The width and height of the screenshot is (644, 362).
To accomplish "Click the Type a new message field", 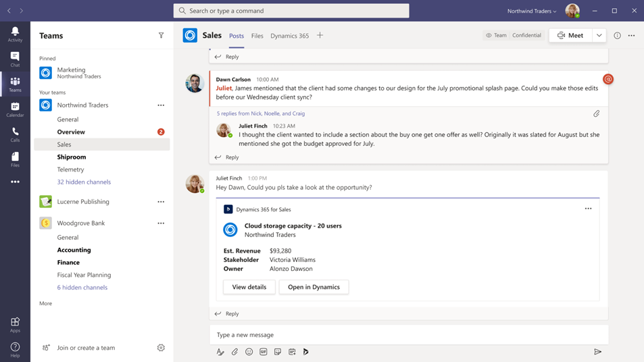I will click(409, 335).
